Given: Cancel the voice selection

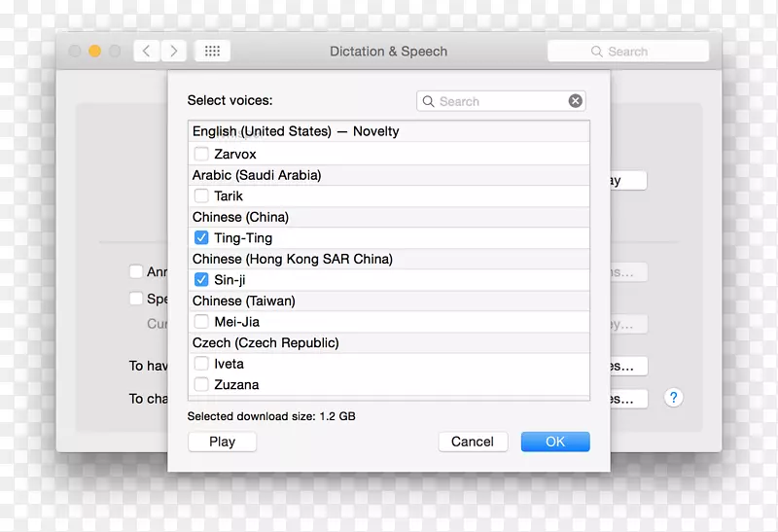Looking at the screenshot, I should pyautogui.click(x=473, y=442).
